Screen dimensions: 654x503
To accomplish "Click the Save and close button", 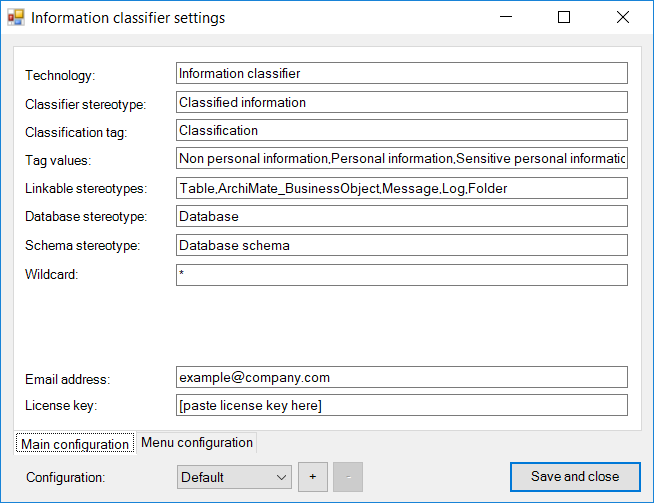I will point(575,477).
